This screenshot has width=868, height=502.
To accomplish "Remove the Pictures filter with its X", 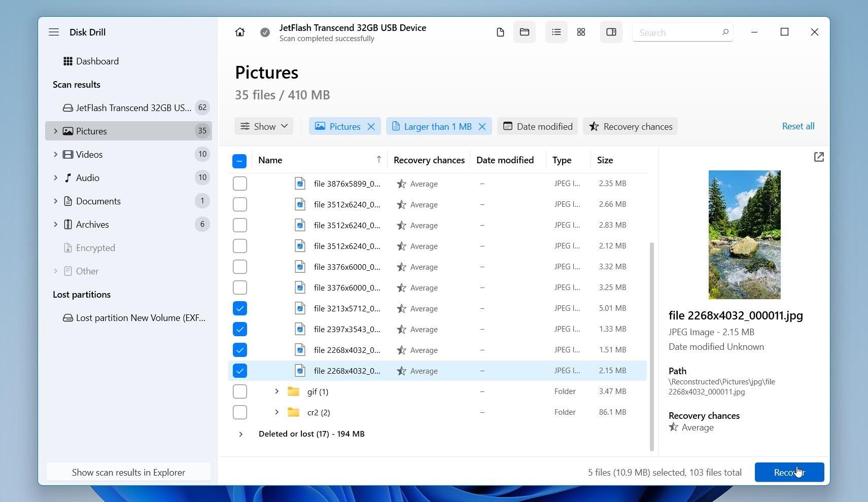I will [371, 127].
